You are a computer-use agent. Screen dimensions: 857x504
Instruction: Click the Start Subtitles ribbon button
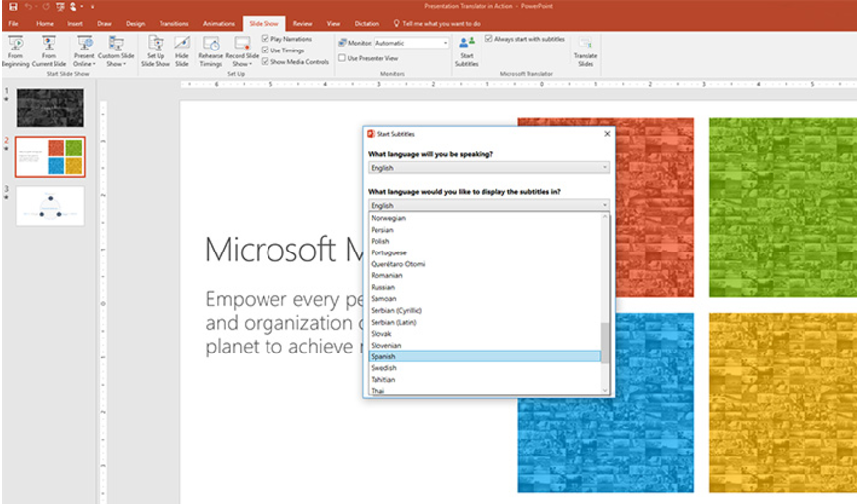pos(467,51)
